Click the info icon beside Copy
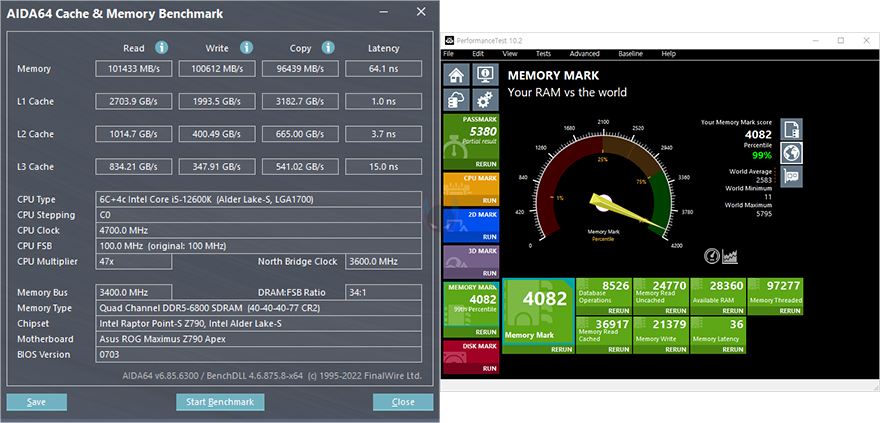Image resolution: width=880 pixels, height=423 pixels. [328, 48]
